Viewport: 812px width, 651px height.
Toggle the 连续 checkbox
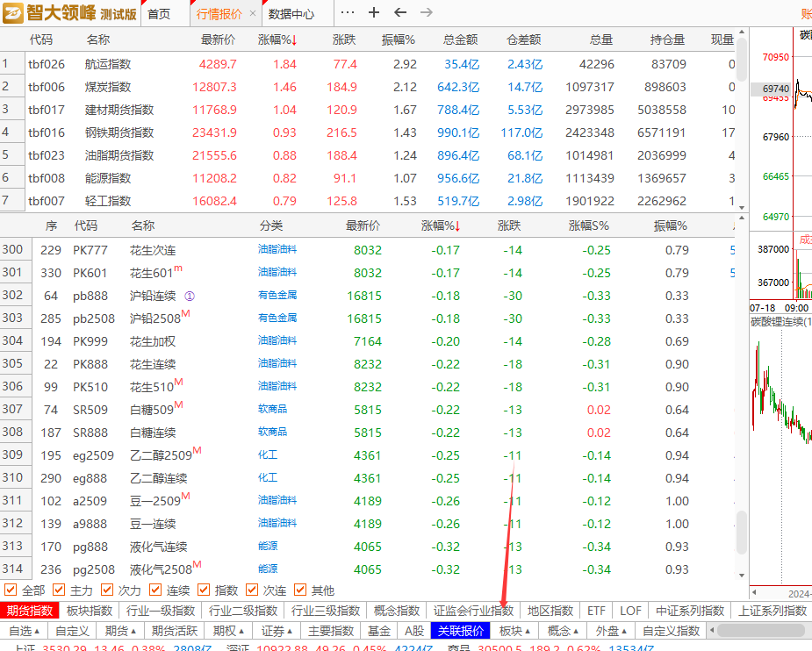pos(154,590)
